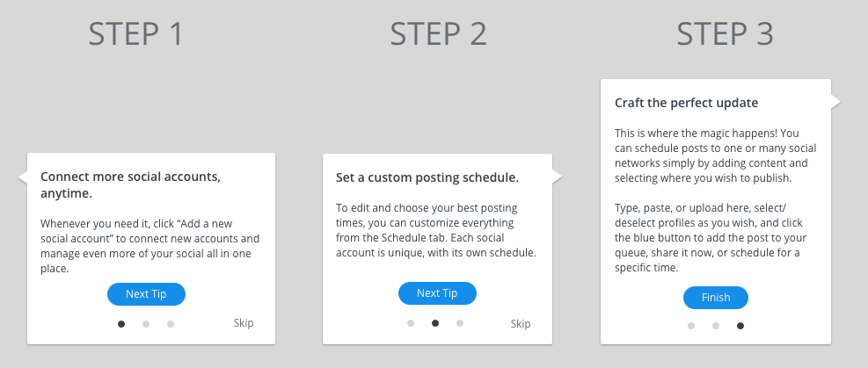Image resolution: width=868 pixels, height=368 pixels.
Task: Click the STEP 3 heading
Action: pyautogui.click(x=725, y=34)
